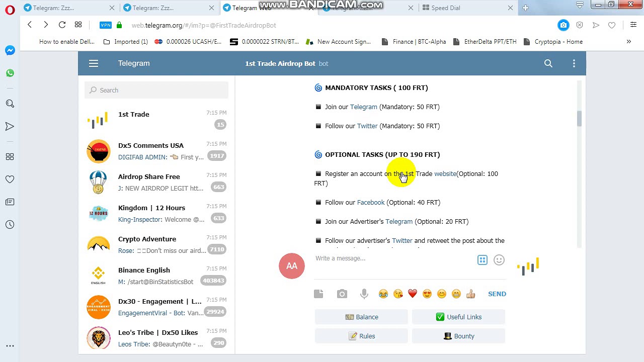Open Dx5 Comments USA chat
The height and width of the screenshot is (362, 644).
[156, 151]
